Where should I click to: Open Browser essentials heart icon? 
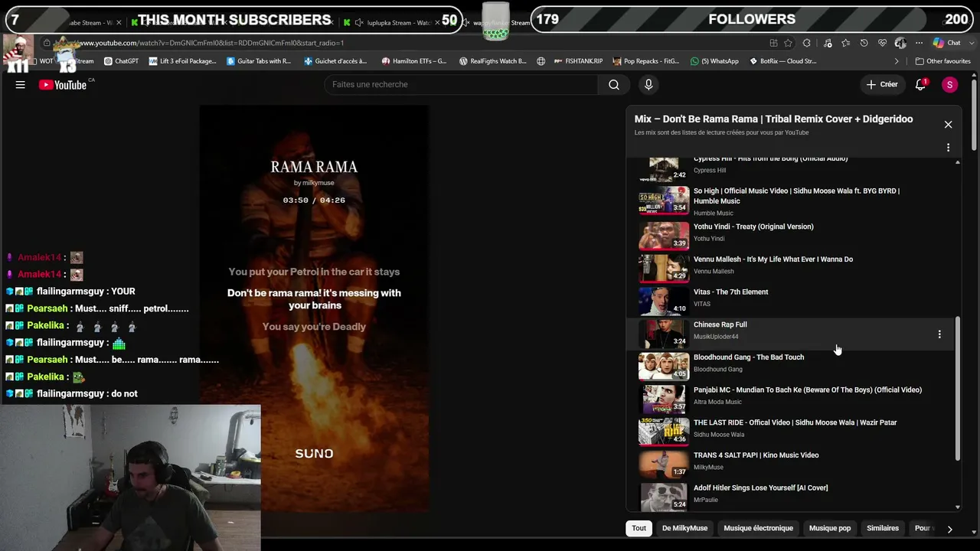coord(883,43)
